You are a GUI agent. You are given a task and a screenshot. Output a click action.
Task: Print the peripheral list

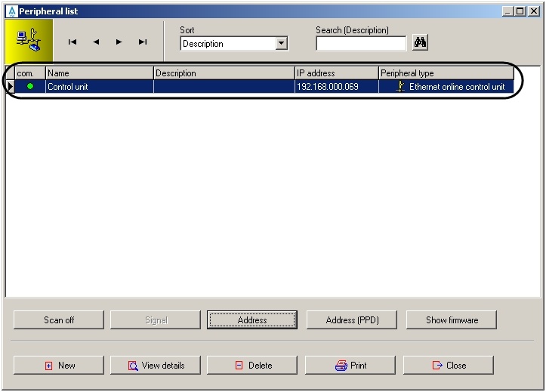tap(350, 366)
